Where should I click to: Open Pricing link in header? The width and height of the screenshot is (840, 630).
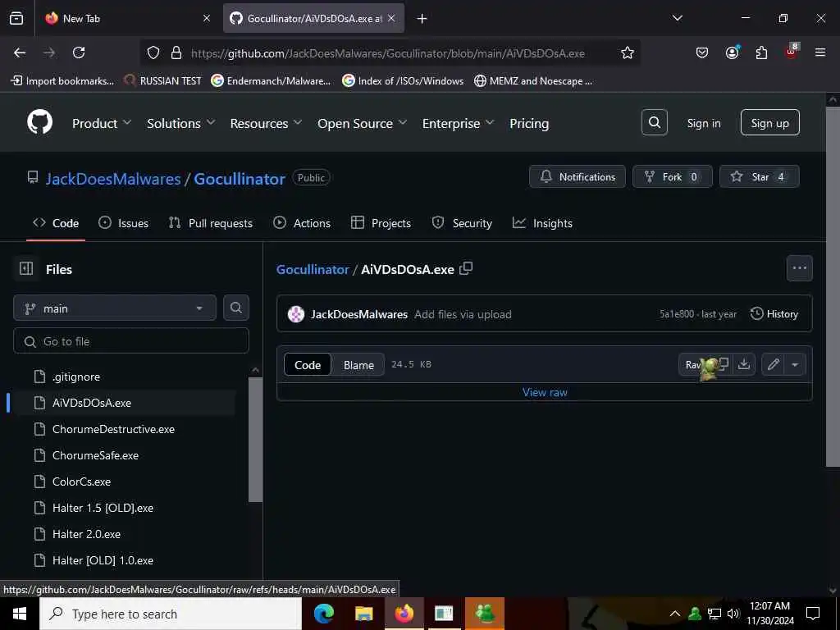(529, 123)
